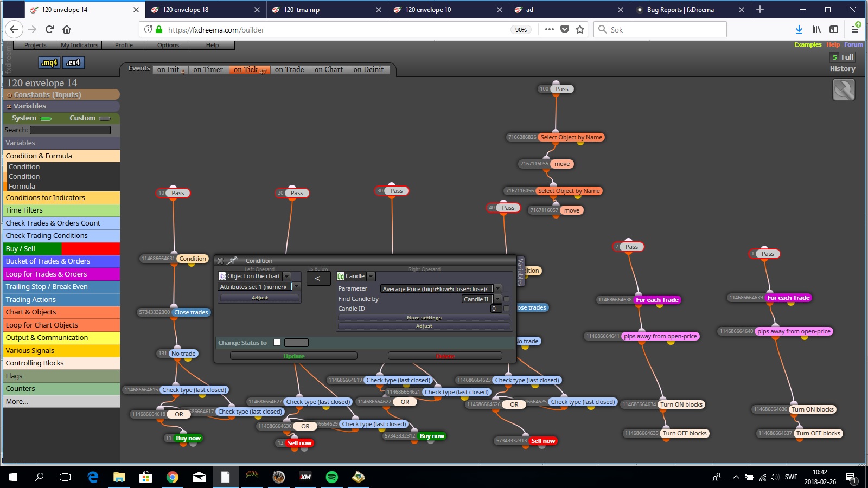The height and width of the screenshot is (488, 868).
Task: Tick the checkbox beside Candle ID
Action: click(506, 309)
